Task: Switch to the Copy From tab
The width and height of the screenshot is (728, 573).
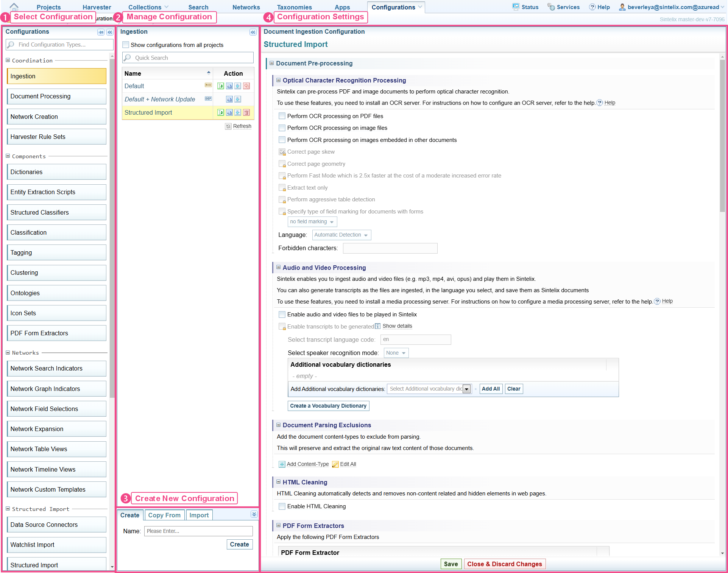Action: click(164, 515)
